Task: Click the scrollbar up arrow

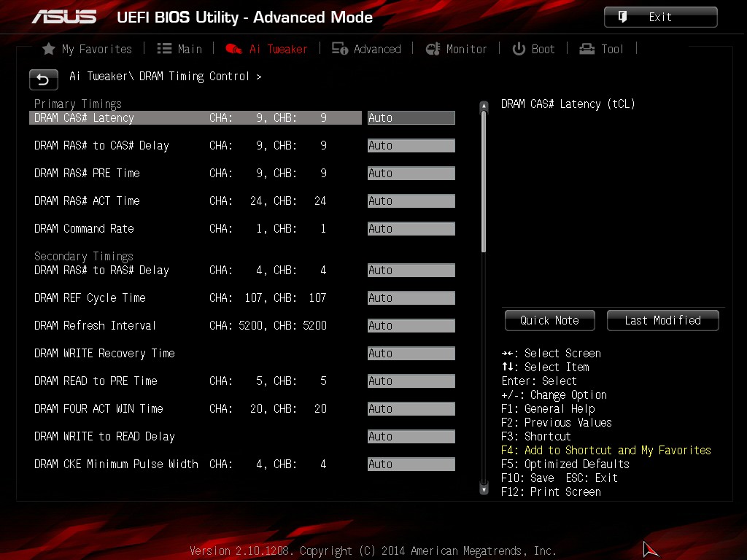Action: 484,106
